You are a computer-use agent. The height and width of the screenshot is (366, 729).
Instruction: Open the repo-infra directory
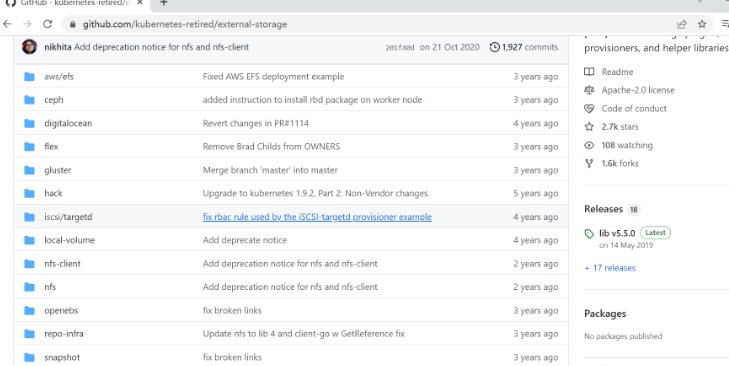pos(64,333)
